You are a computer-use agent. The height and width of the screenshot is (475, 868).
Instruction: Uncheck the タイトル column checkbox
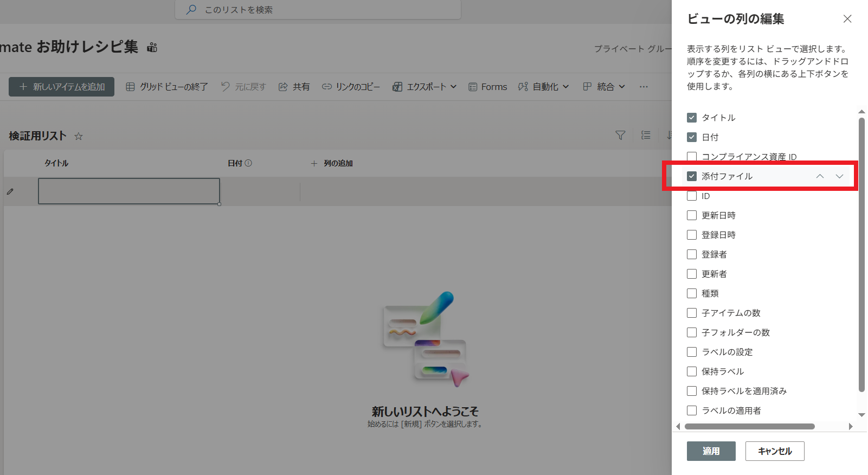(692, 118)
